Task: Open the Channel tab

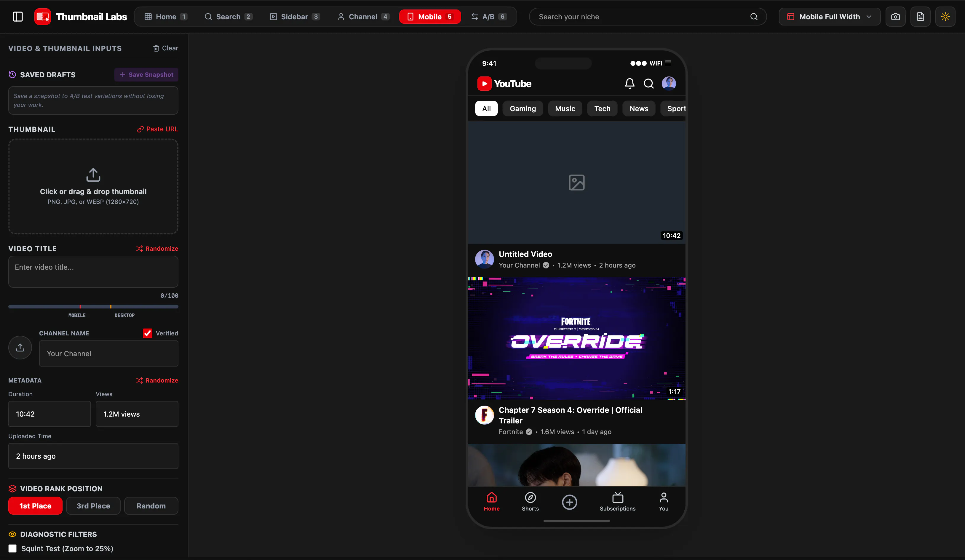Action: coord(363,17)
